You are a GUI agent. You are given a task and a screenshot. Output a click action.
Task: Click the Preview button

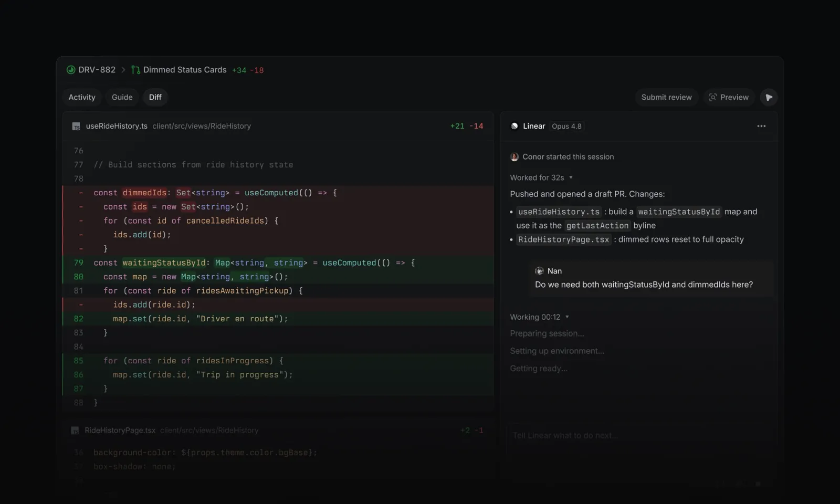[729, 97]
